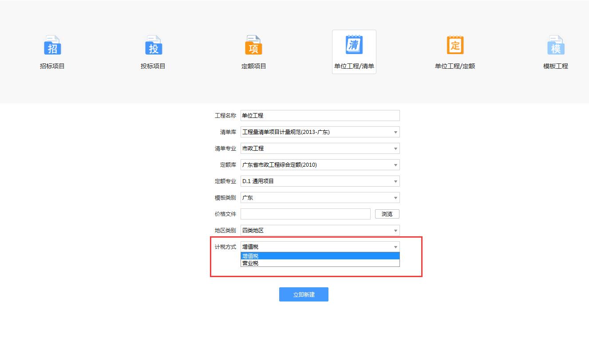The height and width of the screenshot is (364, 589).
Task: Open the 模板工程 icon
Action: coord(556,45)
